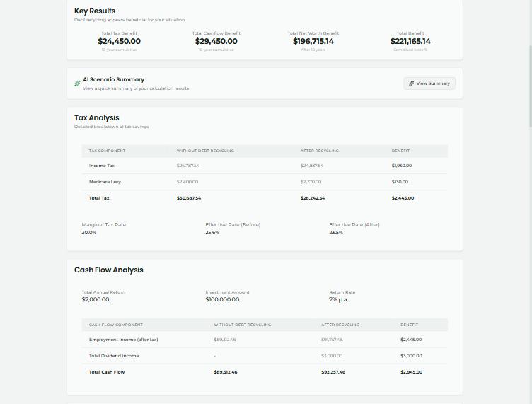This screenshot has width=532, height=404.
Task: Click the AI Scenario Summary sparkle icon
Action: [77, 83]
